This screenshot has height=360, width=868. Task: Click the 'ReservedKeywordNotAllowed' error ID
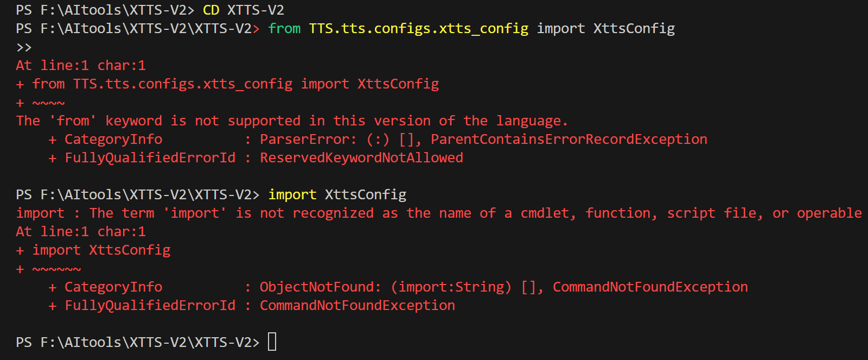361,158
